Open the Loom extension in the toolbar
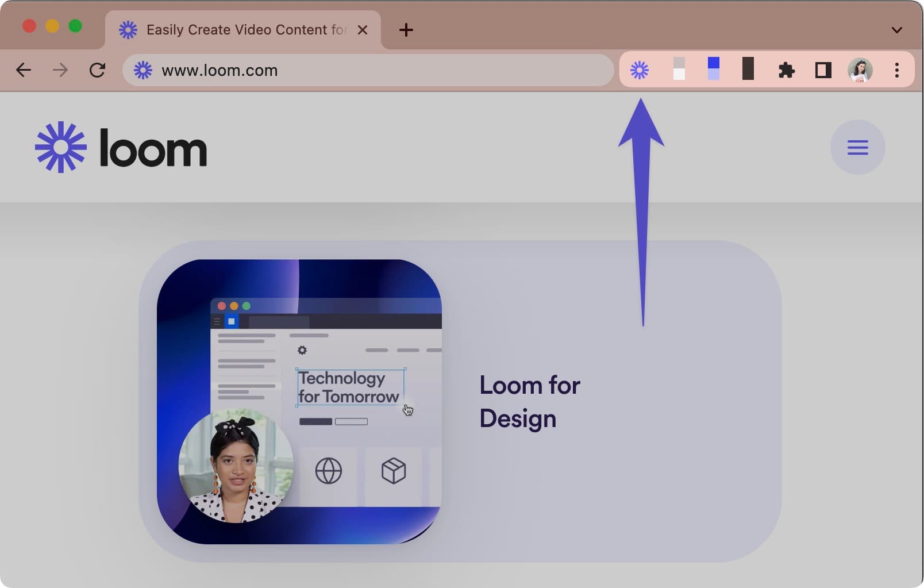This screenshot has width=924, height=588. 640,70
